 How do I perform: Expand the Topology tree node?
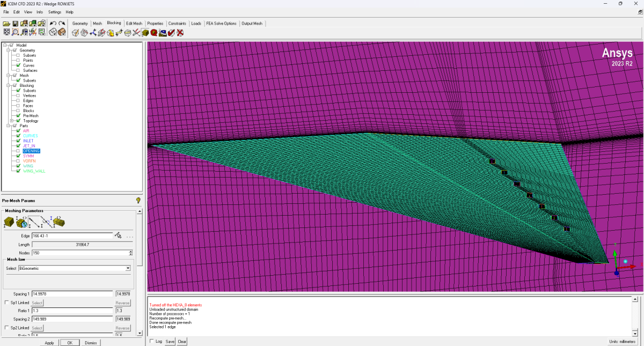pyautogui.click(x=12, y=121)
